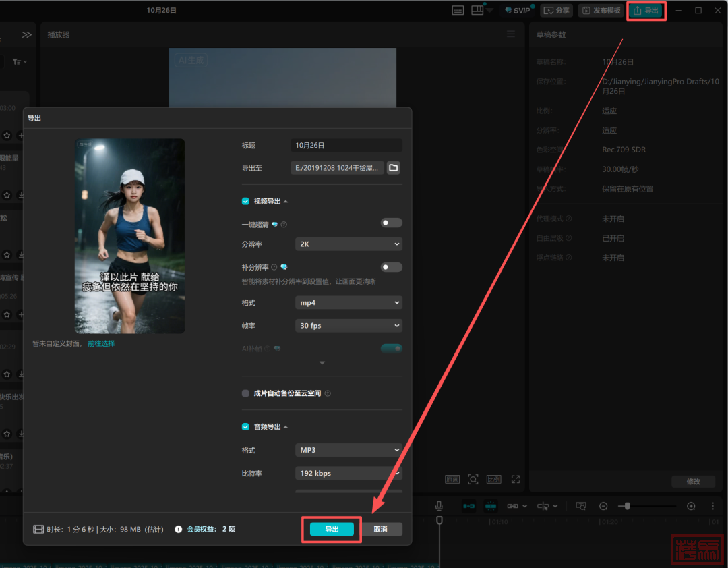Click the timeline zoom slider handle
The width and height of the screenshot is (728, 568).
[x=627, y=506]
